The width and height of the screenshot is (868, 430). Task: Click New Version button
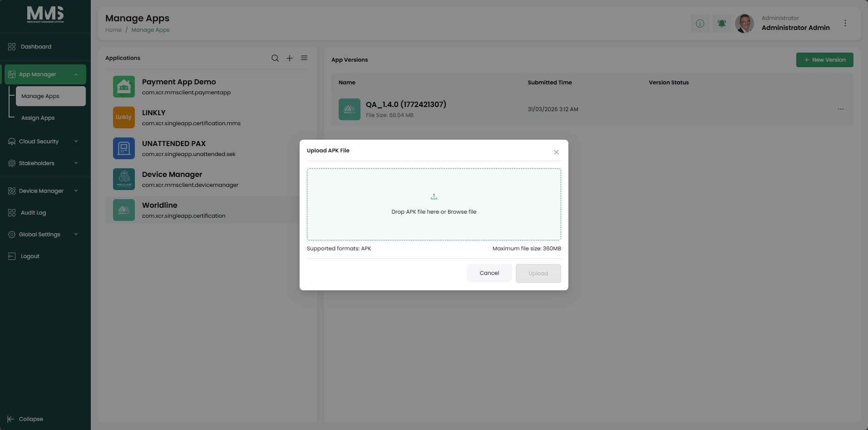point(824,60)
